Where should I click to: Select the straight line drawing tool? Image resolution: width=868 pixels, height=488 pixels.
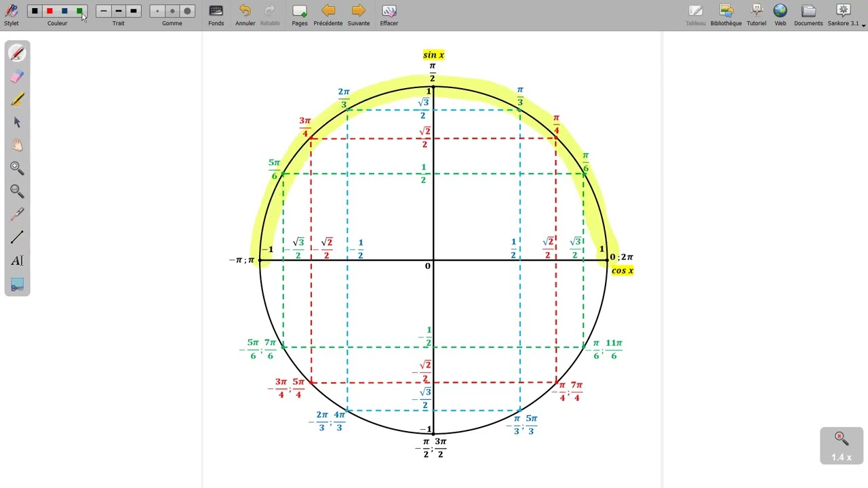18,238
